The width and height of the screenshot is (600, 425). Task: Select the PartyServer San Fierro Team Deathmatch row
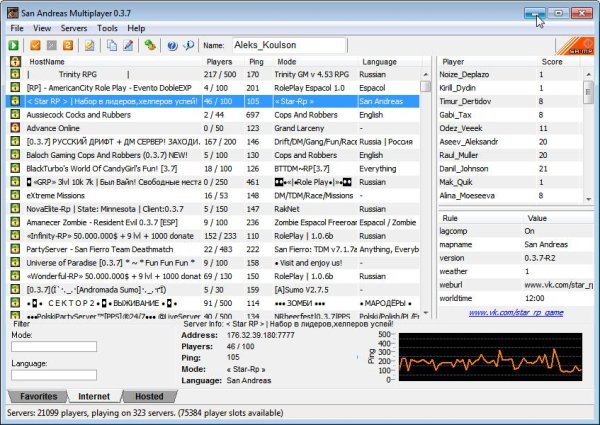coord(213,249)
